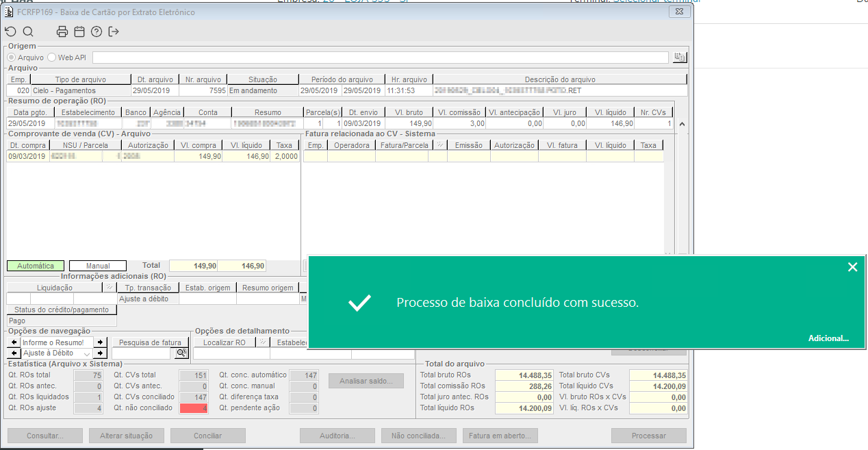Image resolution: width=868 pixels, height=450 pixels.
Task: Click the Cielo - Pagamentos cell
Action: coord(81,90)
